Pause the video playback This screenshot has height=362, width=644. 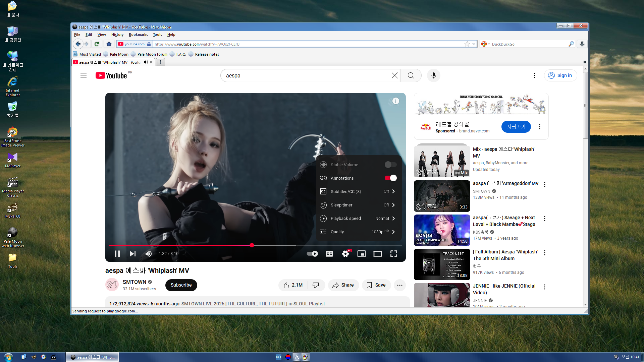pos(117,254)
